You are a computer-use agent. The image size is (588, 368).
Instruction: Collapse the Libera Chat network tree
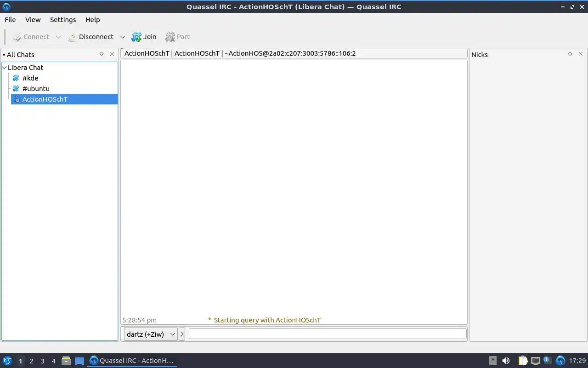(4, 68)
